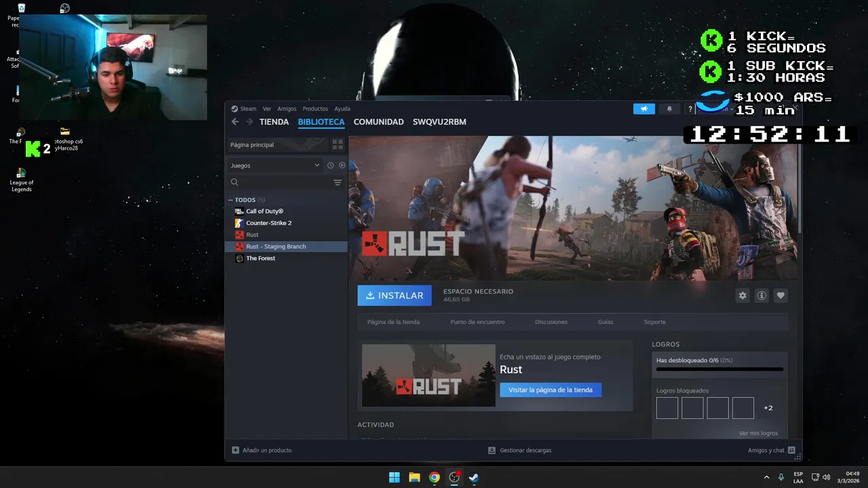The width and height of the screenshot is (868, 488).
Task: Open Ver mis logros link
Action: [x=758, y=433]
